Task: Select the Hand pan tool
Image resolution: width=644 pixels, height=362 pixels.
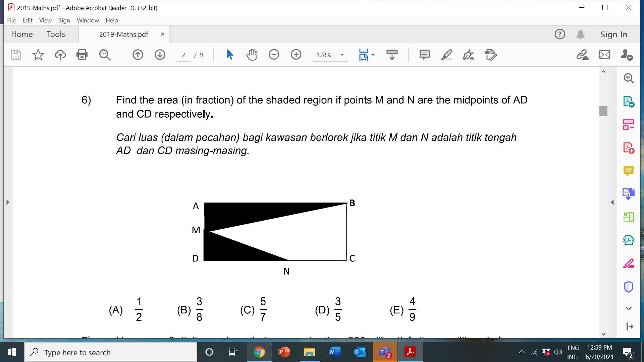Action: click(x=252, y=55)
